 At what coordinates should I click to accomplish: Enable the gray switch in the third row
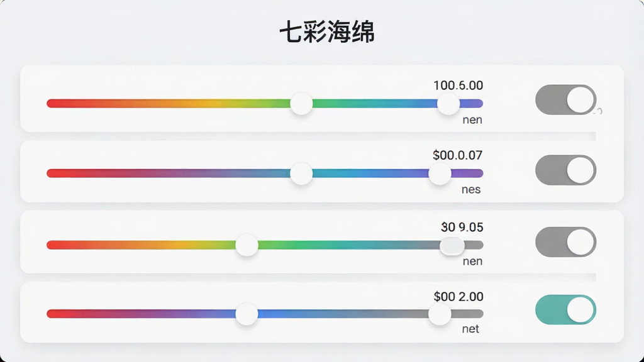565,242
